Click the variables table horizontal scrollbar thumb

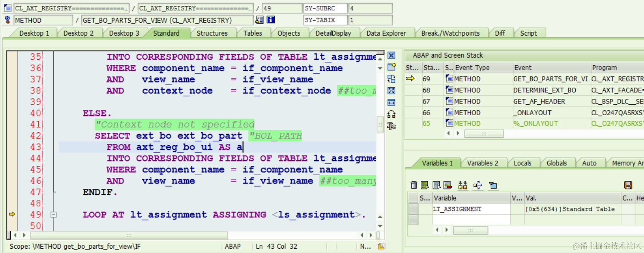[470, 230]
